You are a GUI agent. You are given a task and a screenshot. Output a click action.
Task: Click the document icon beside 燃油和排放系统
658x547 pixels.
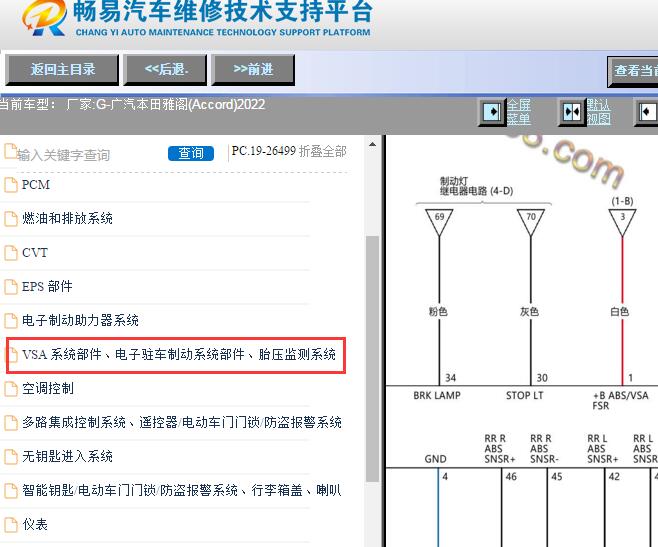click(11, 219)
